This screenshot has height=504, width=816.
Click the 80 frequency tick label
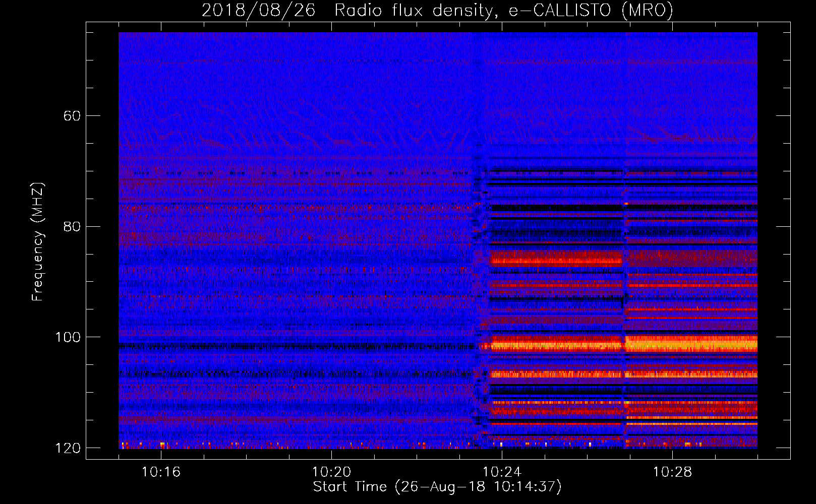click(x=72, y=226)
